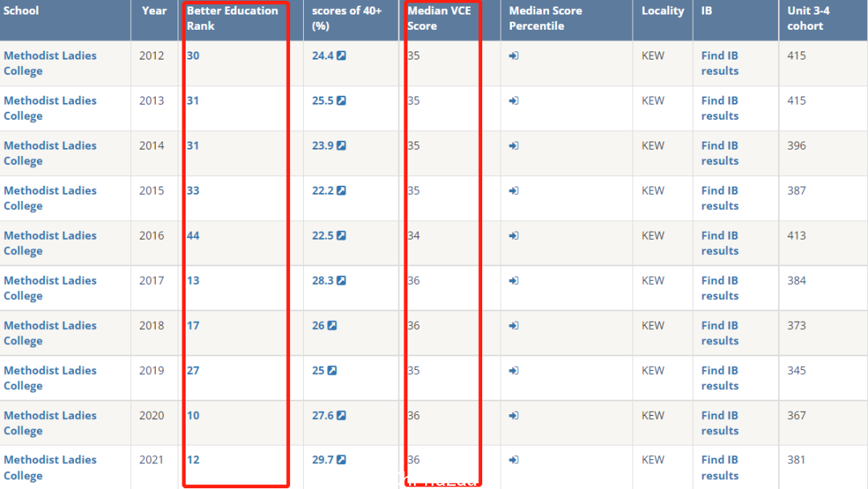Viewport: 868px width, 489px height.
Task: Click external link icon beside 22.2
Action: tap(342, 191)
